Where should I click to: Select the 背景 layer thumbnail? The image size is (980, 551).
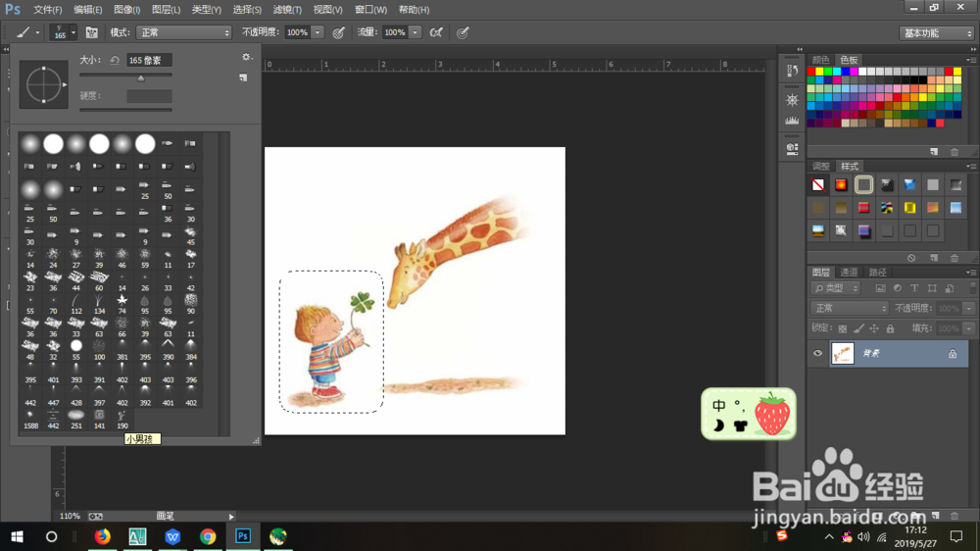pos(843,353)
